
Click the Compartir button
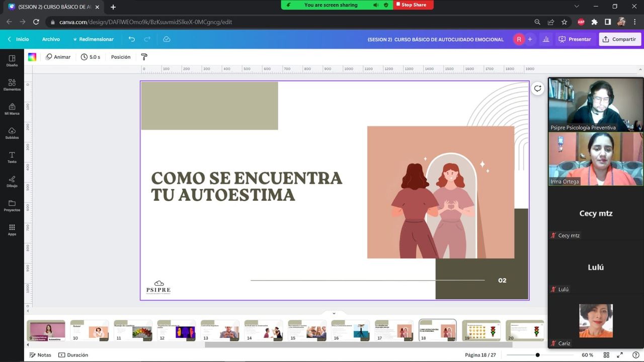(619, 39)
